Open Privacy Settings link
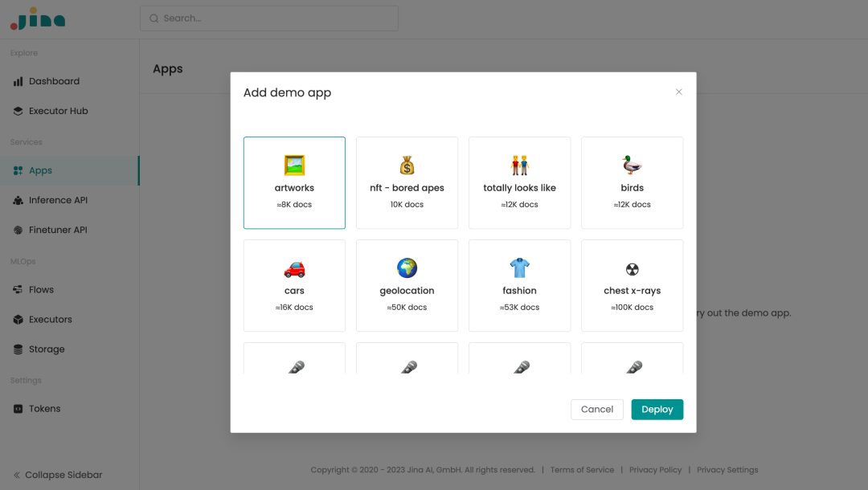Image resolution: width=868 pixels, height=490 pixels. point(727,470)
